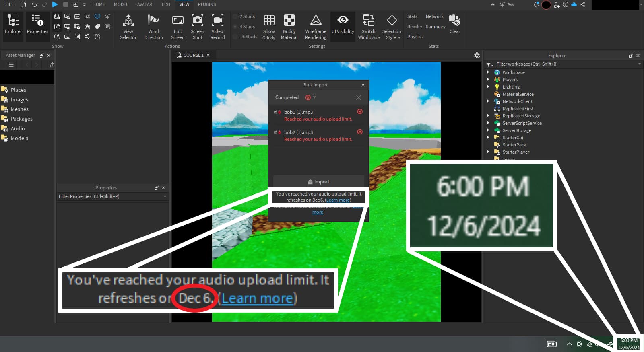644x352 pixels.
Task: Toggle Grid Material
Action: pos(289,27)
